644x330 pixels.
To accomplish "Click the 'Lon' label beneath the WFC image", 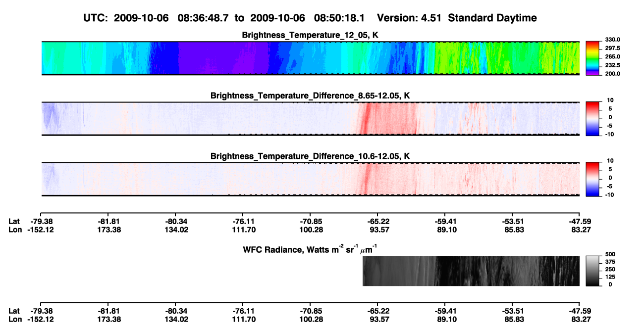I will pyautogui.click(x=15, y=319).
